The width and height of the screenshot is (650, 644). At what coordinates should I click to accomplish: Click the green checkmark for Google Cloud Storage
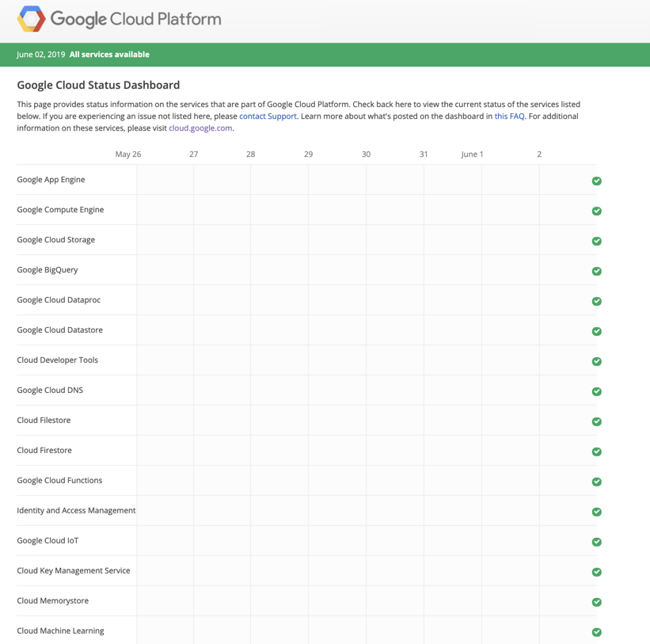pos(596,241)
